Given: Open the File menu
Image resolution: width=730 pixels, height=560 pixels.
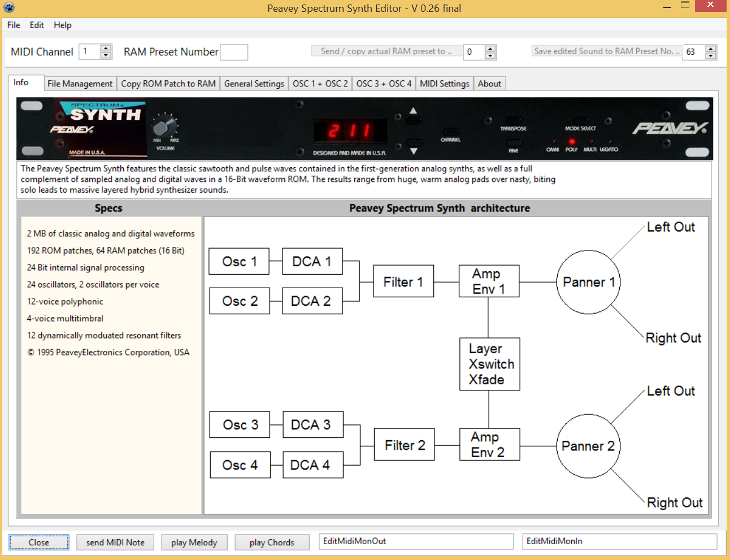Looking at the screenshot, I should pos(14,25).
